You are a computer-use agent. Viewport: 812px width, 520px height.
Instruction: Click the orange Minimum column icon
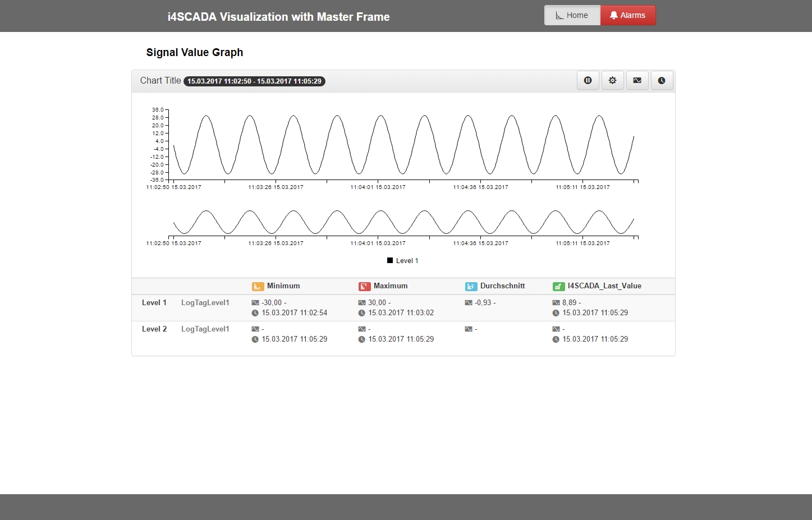coord(258,286)
